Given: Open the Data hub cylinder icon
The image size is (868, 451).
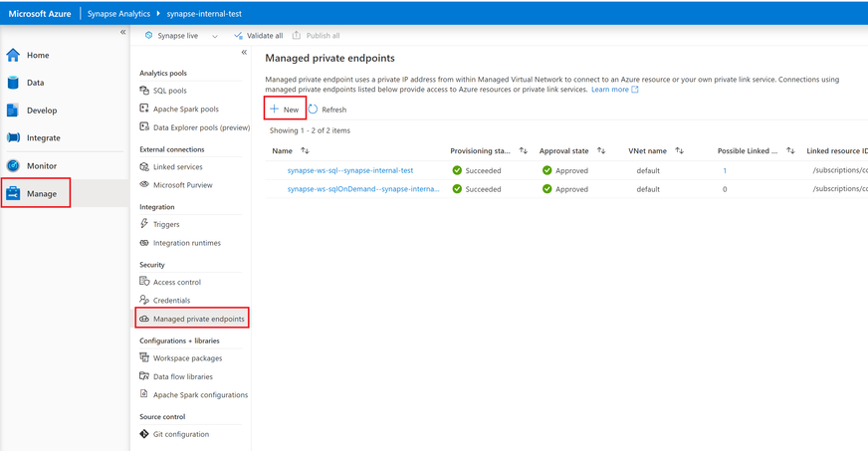Looking at the screenshot, I should (13, 83).
